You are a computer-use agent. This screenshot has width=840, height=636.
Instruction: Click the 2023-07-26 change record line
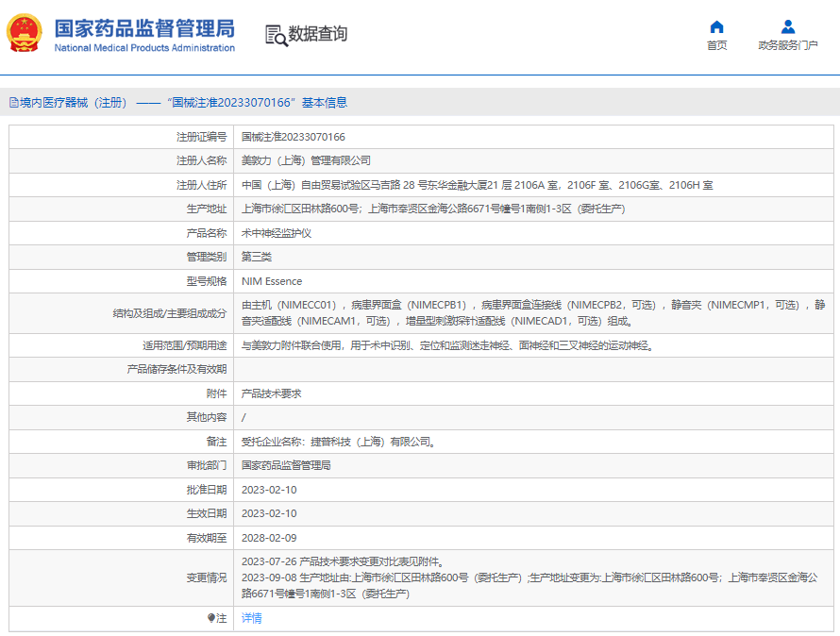click(343, 561)
